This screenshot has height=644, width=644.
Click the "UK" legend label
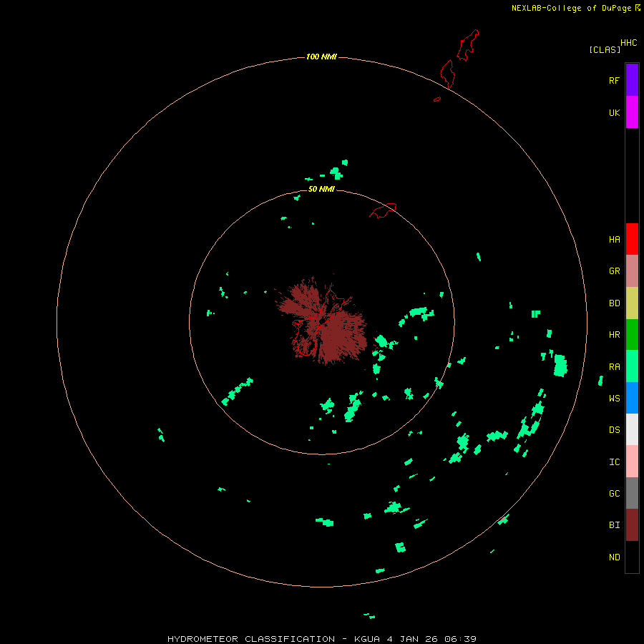coord(615,113)
